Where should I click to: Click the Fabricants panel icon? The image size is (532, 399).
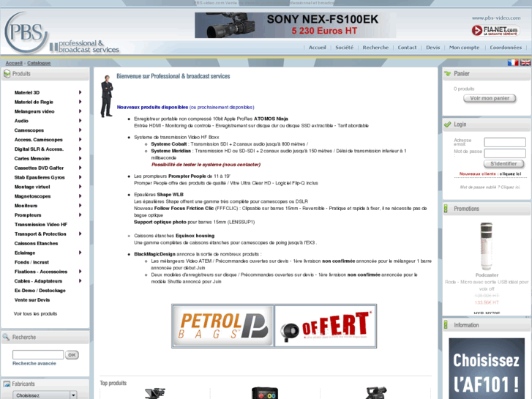click(x=7, y=384)
